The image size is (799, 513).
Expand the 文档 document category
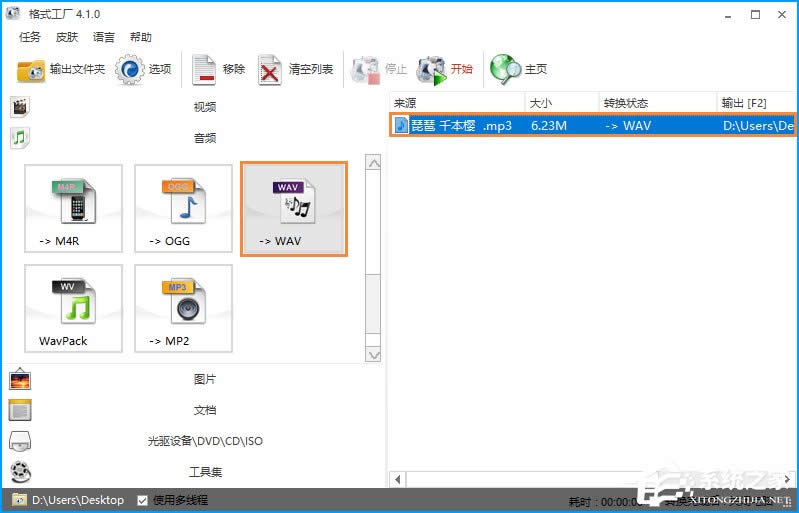pyautogui.click(x=204, y=410)
